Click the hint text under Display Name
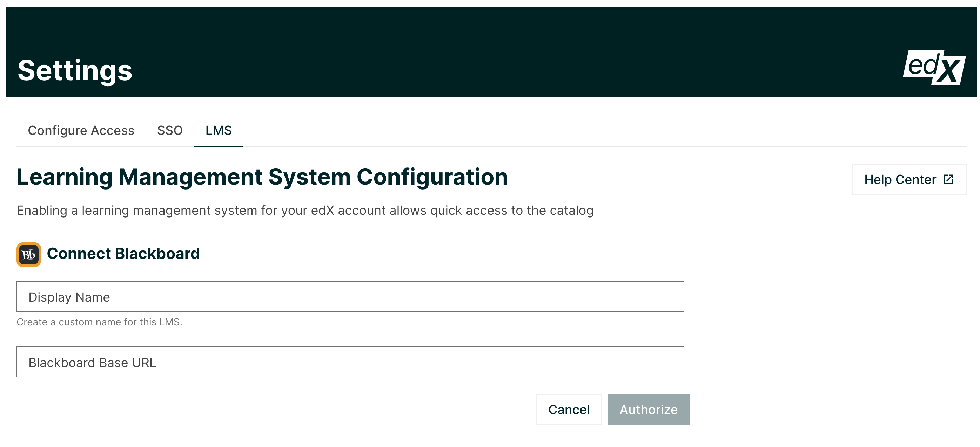Screen dimensions: 980x447 coord(100,321)
